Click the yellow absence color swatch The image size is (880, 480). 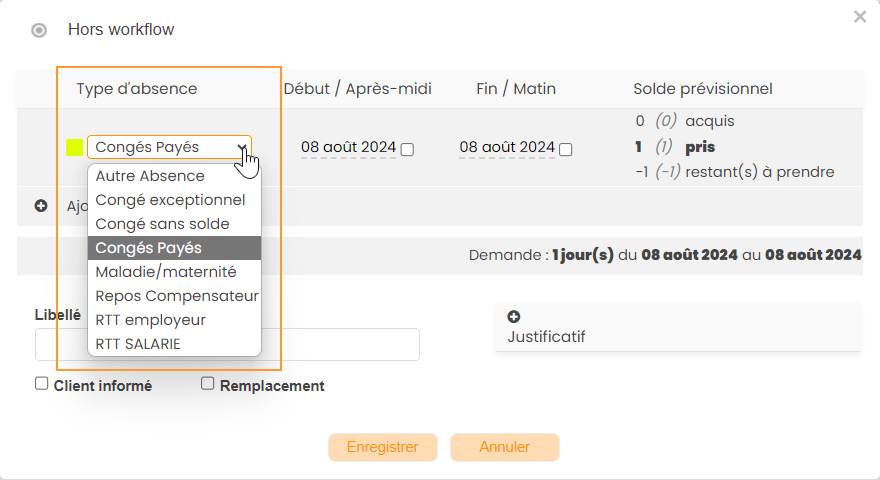tap(74, 148)
